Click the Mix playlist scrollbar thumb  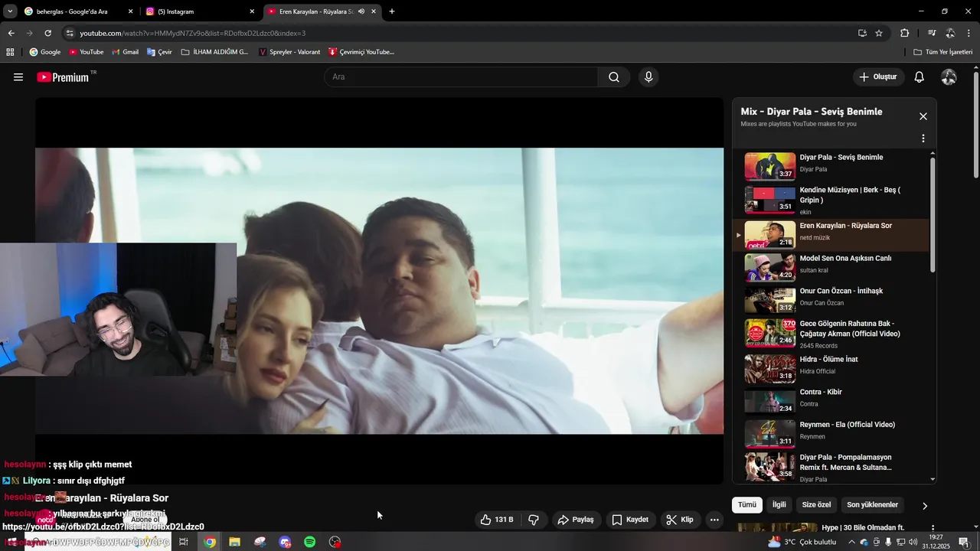tap(933, 214)
